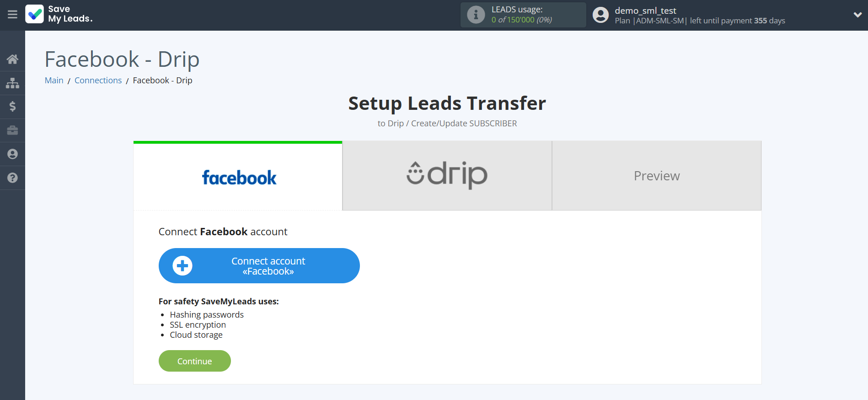Open profile user icon in sidebar
Image resolution: width=868 pixels, height=400 pixels.
pyautogui.click(x=12, y=154)
